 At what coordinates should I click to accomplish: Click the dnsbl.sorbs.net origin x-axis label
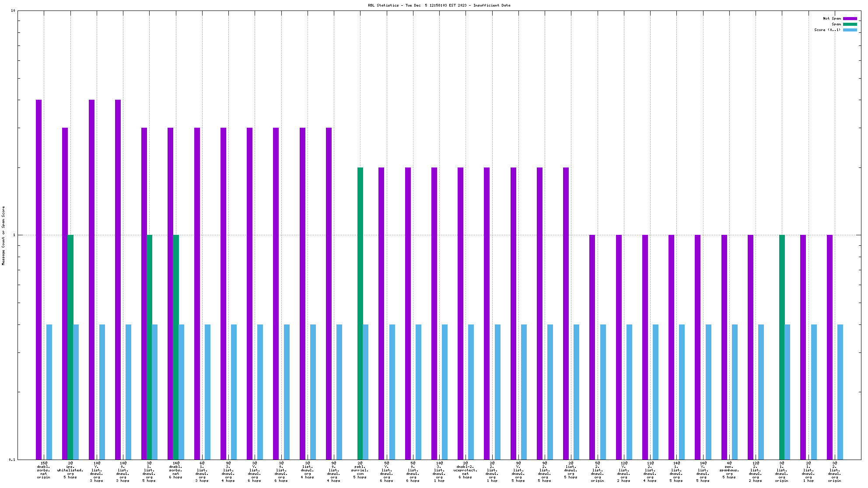click(x=44, y=470)
